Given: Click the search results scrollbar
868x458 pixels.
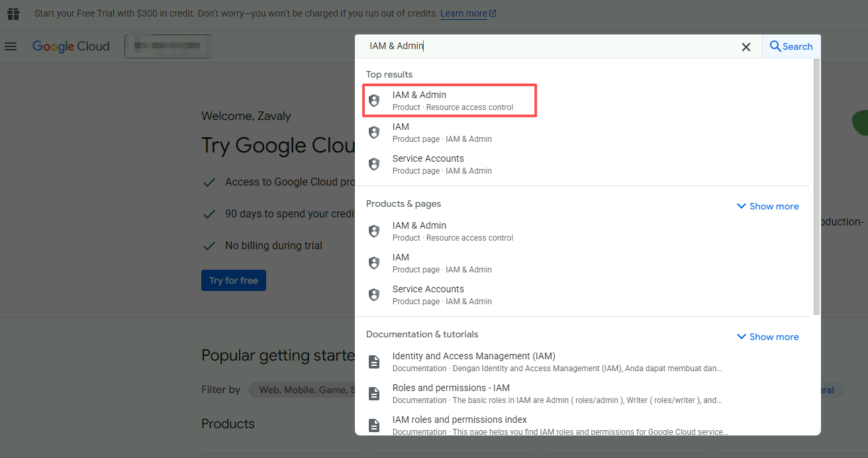Looking at the screenshot, I should click(816, 186).
